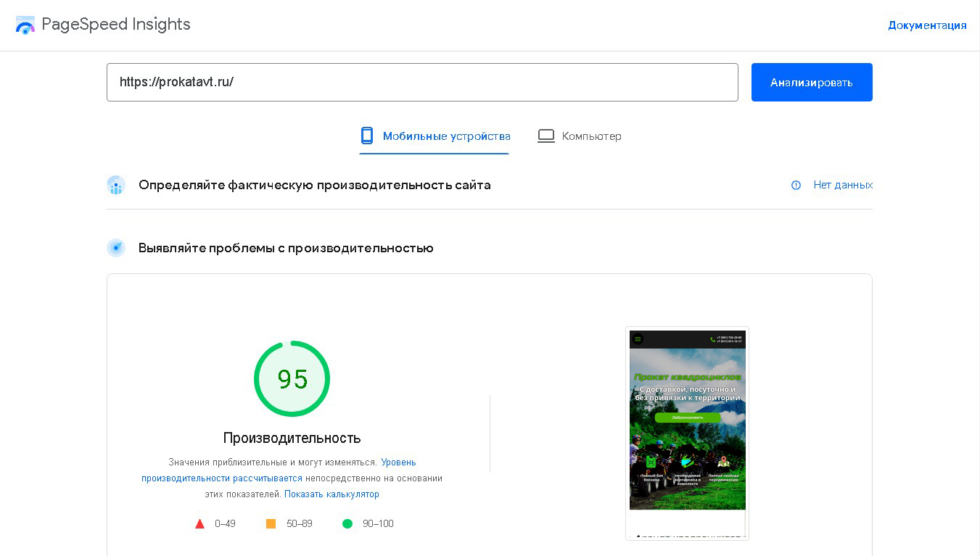Click the orange square 50–89 legend icon

pos(271,523)
